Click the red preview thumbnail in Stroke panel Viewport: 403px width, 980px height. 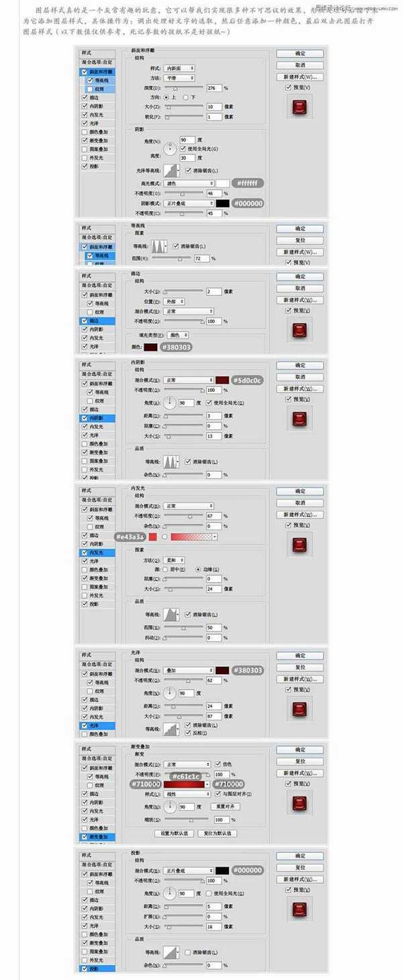point(299,331)
